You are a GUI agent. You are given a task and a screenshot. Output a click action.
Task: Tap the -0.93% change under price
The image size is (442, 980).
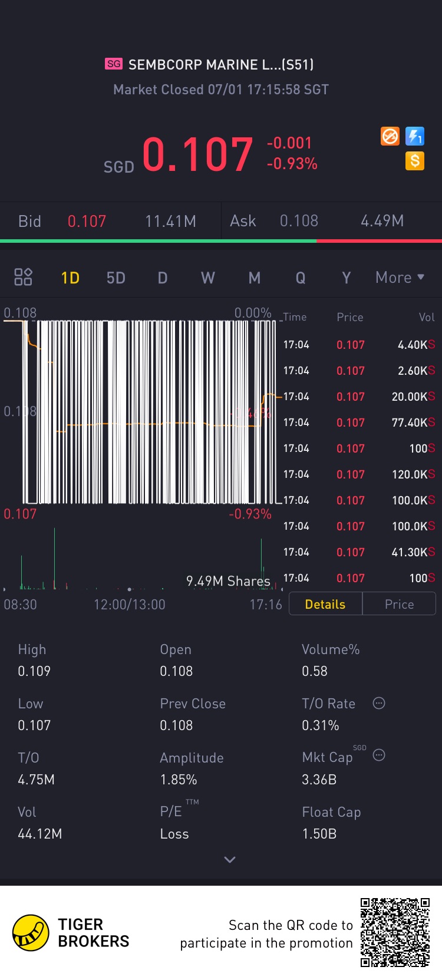(292, 164)
